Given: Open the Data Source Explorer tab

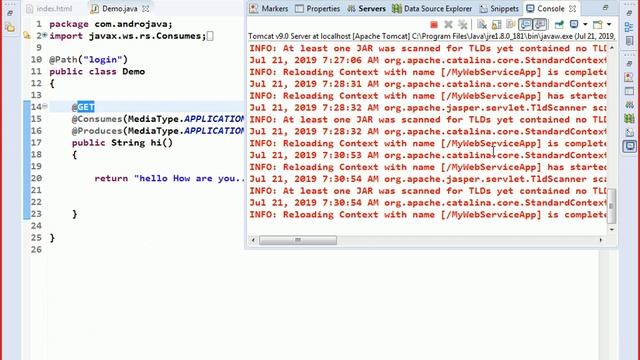Looking at the screenshot, I should [x=432, y=9].
